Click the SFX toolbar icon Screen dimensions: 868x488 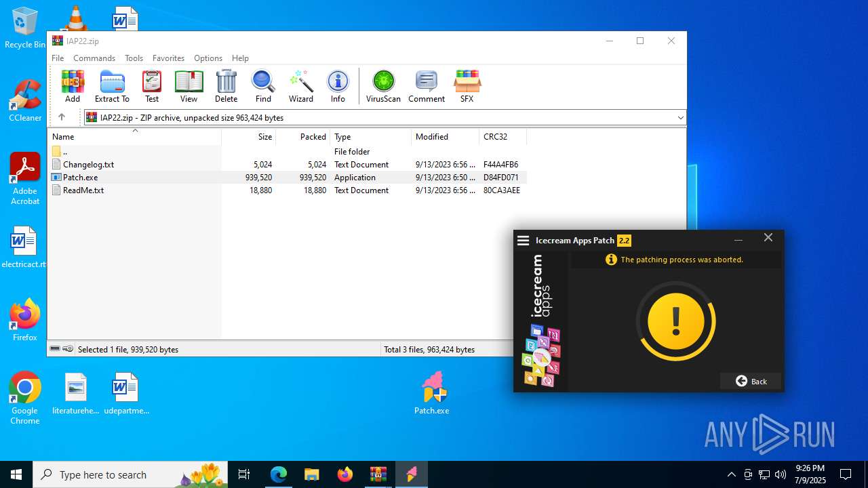click(x=467, y=86)
